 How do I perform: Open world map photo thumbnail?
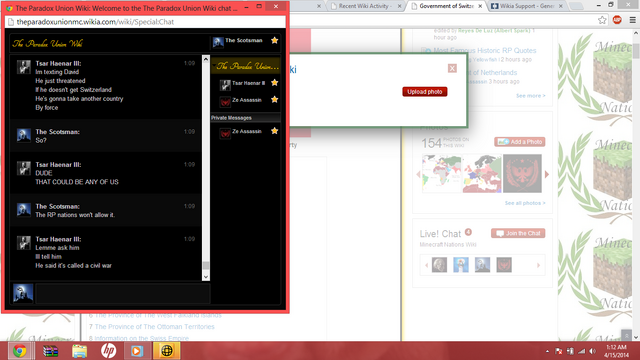pos(441,173)
